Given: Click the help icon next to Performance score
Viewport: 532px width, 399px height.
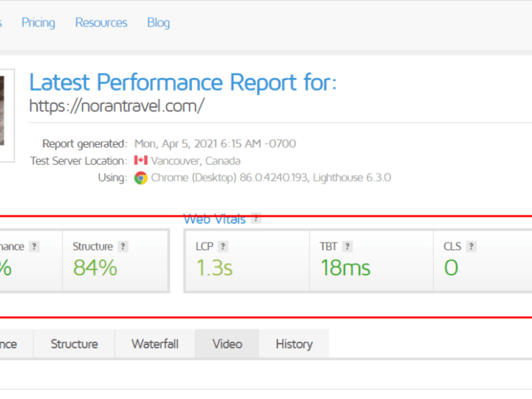Looking at the screenshot, I should click(34, 246).
